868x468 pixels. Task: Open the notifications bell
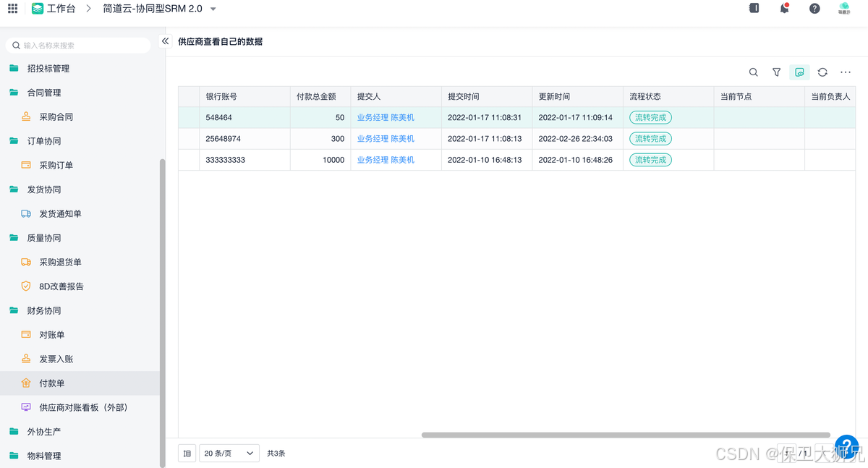point(784,9)
